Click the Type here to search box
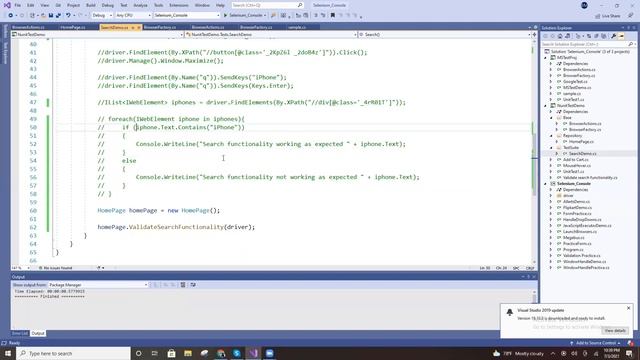Viewport: 640px width, 360px height. coord(73,353)
